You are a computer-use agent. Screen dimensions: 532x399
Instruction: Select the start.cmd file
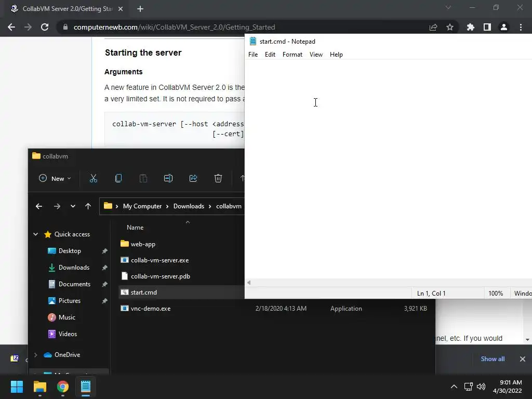click(144, 292)
